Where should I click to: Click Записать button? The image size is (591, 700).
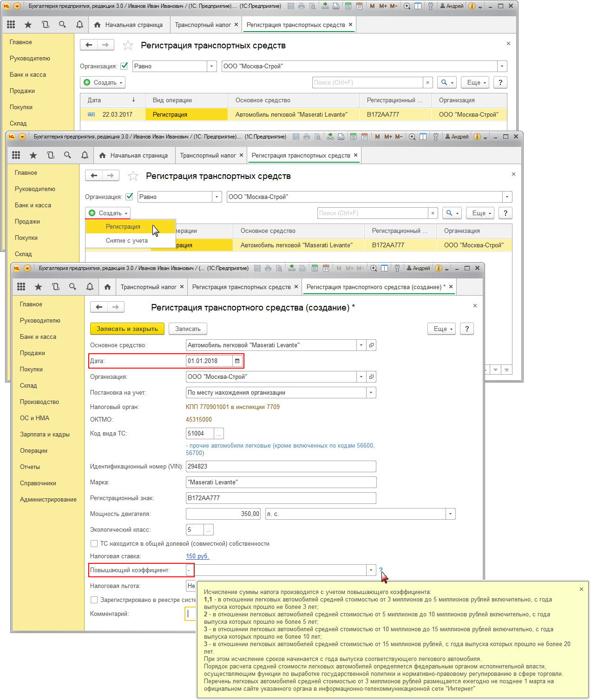pos(188,329)
